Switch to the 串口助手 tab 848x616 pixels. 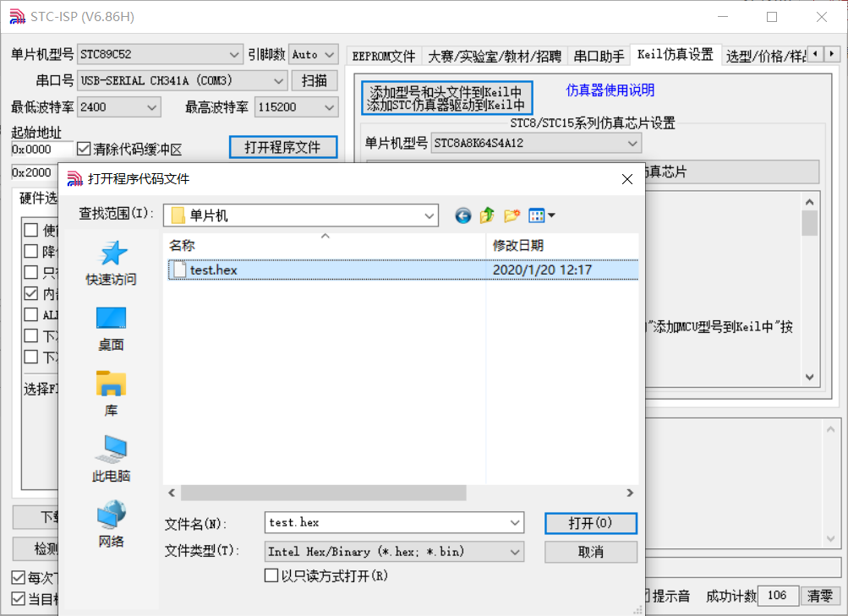603,54
